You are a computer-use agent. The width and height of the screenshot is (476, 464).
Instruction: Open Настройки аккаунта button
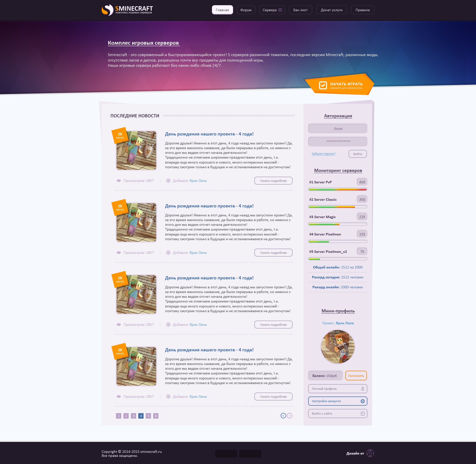pyautogui.click(x=338, y=401)
